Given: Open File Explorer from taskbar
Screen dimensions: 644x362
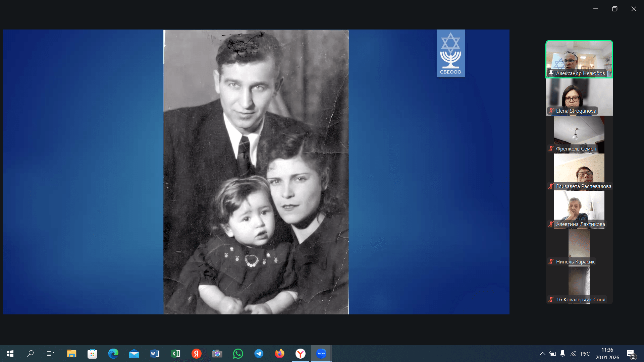Looking at the screenshot, I should [71, 354].
